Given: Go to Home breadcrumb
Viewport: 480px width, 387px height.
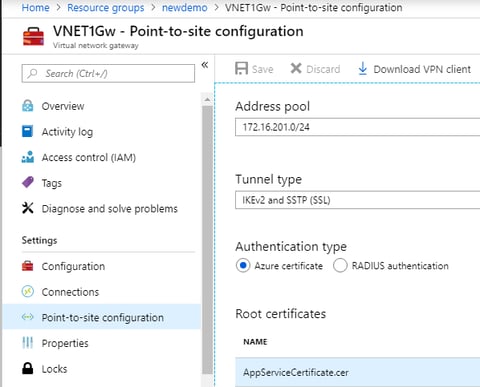Looking at the screenshot, I should click(35, 7).
